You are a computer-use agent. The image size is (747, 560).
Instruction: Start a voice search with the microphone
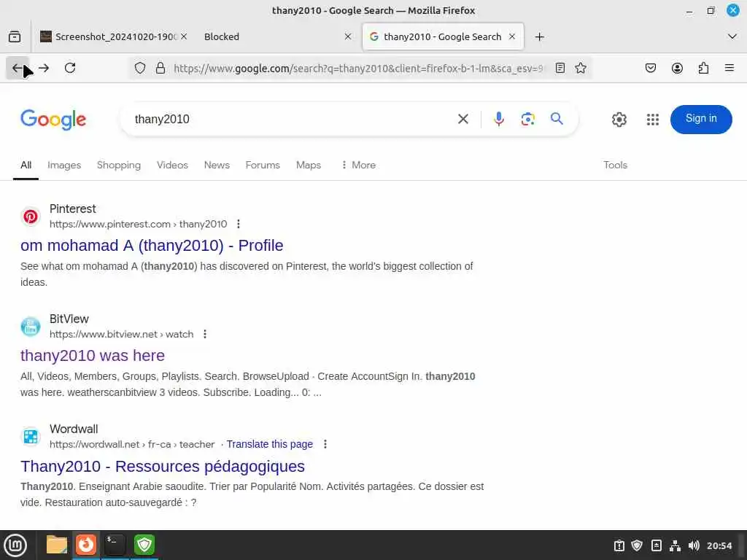499,119
